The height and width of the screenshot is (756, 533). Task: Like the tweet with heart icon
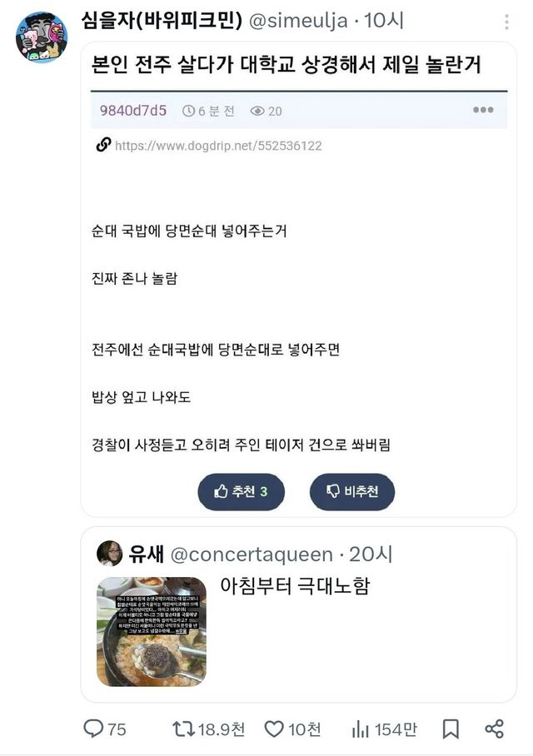pyautogui.click(x=274, y=729)
